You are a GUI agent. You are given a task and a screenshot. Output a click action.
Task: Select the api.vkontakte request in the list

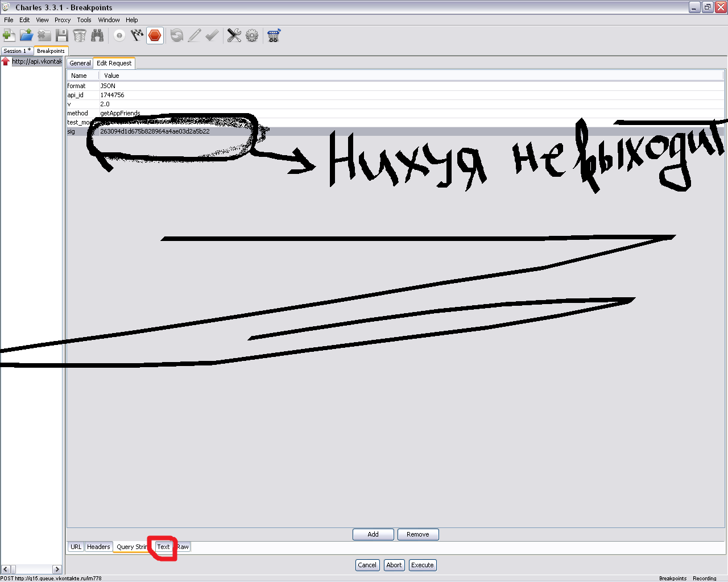click(36, 61)
